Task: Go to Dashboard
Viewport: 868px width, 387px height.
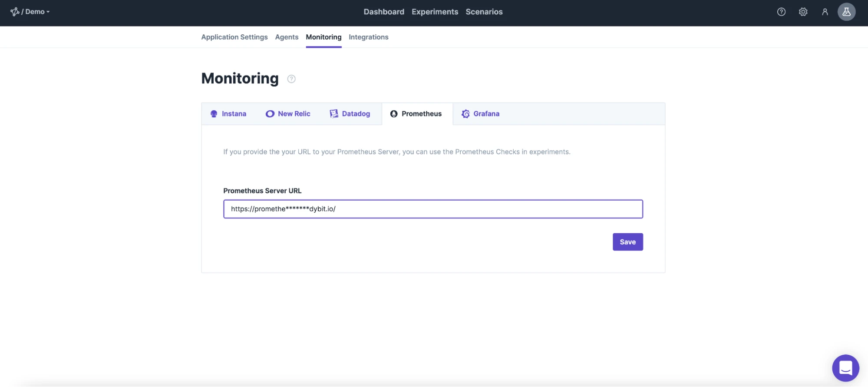Action: (384, 12)
